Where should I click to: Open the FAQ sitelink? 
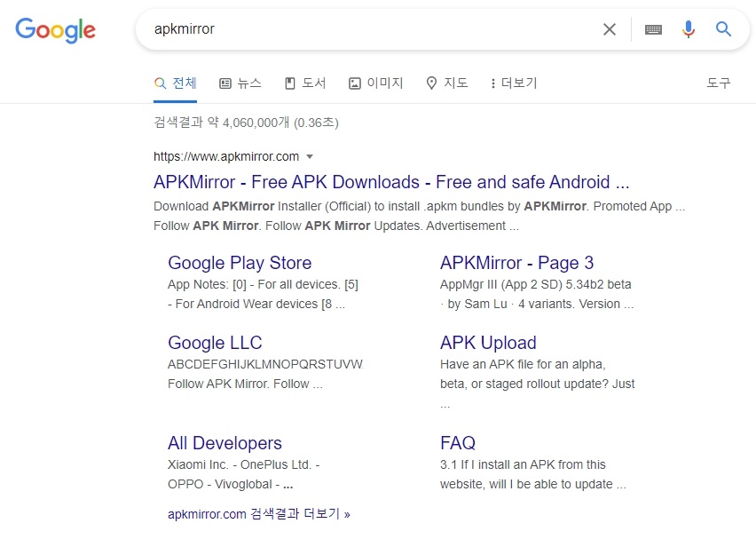coord(458,443)
